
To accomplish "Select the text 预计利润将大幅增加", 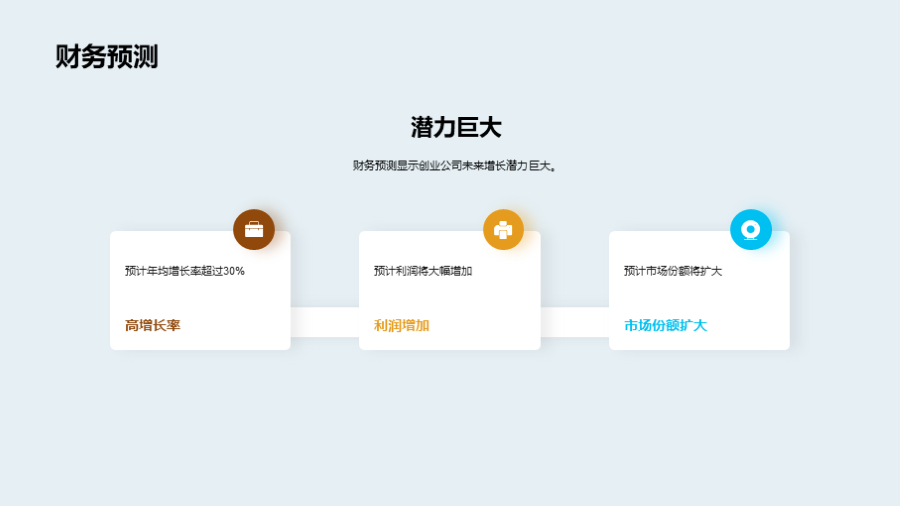I will click(x=423, y=271).
